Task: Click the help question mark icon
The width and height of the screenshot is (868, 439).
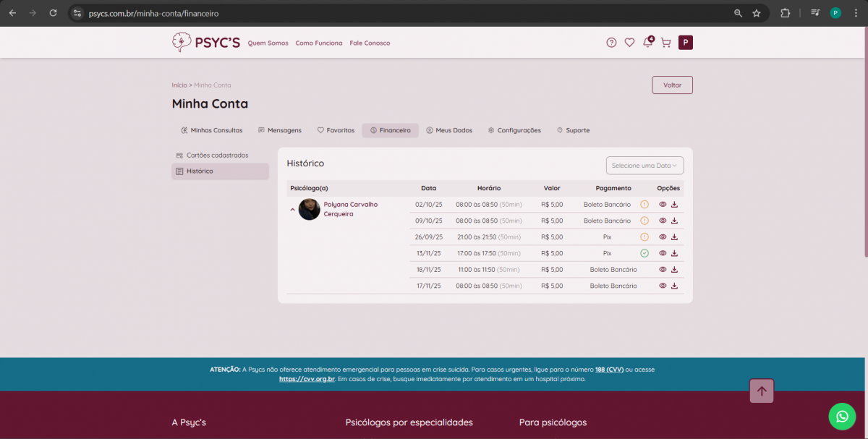Action: pos(611,43)
